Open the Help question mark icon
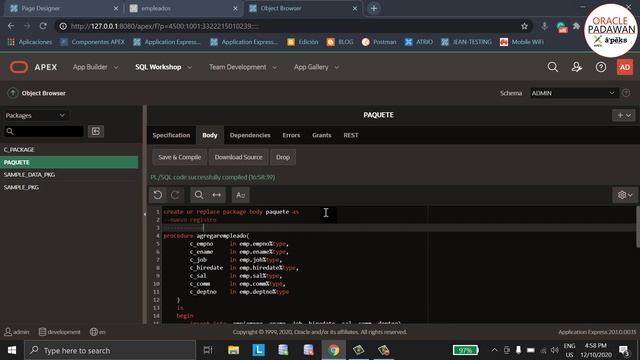640x360 pixels. click(601, 67)
